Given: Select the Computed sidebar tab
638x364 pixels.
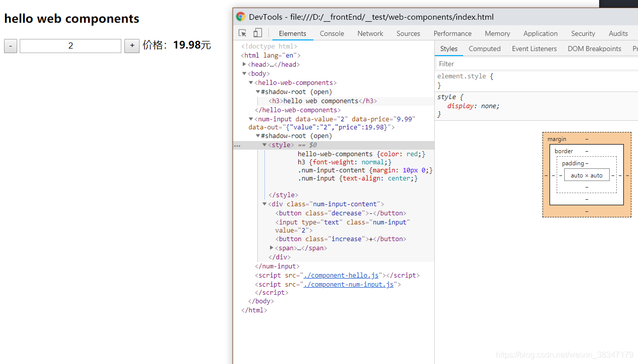Looking at the screenshot, I should 484,49.
